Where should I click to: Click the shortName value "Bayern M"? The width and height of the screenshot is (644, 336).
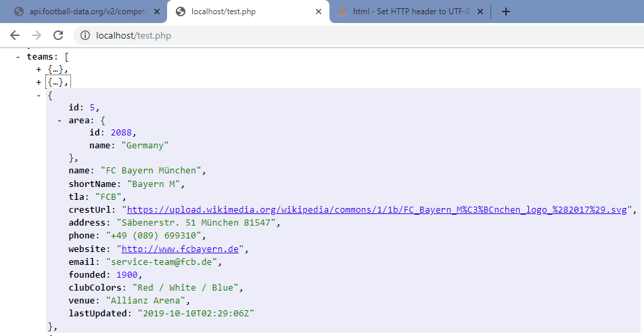[x=154, y=184]
